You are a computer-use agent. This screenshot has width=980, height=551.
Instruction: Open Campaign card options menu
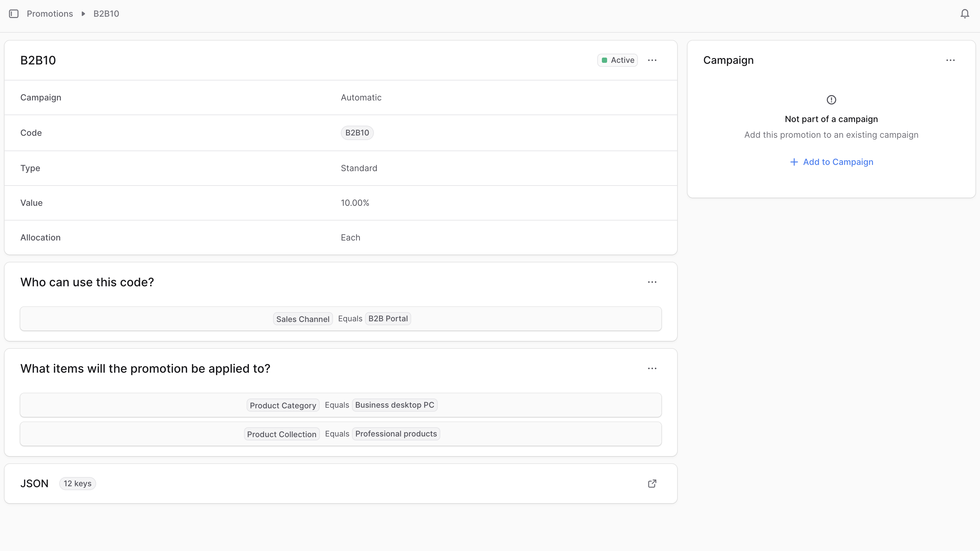[x=950, y=60]
